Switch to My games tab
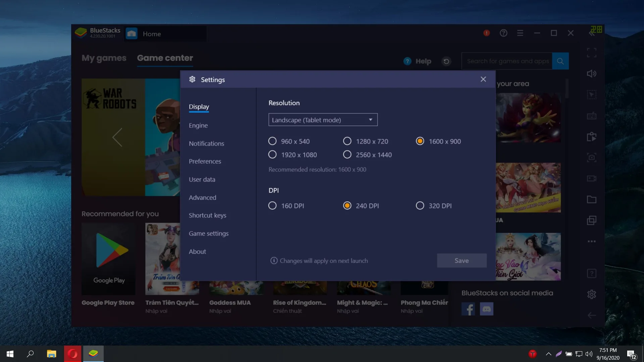Screen dimensions: 644x362 pos(104,58)
